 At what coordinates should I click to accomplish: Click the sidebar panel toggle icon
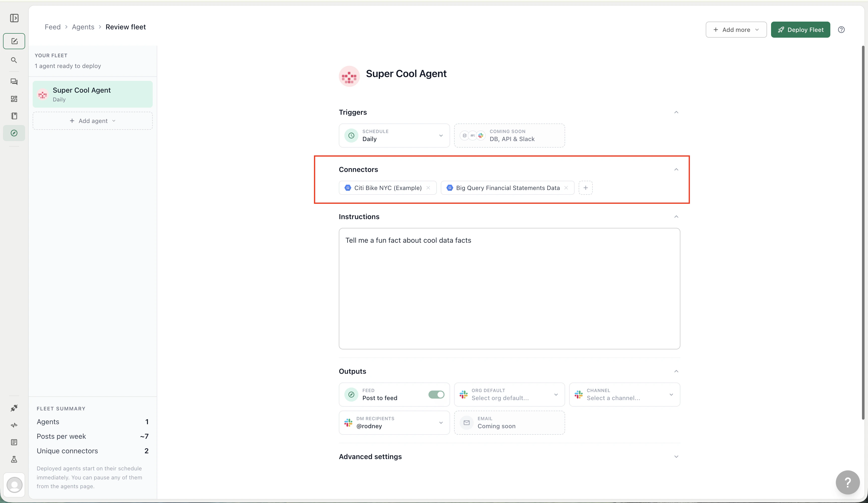(14, 18)
